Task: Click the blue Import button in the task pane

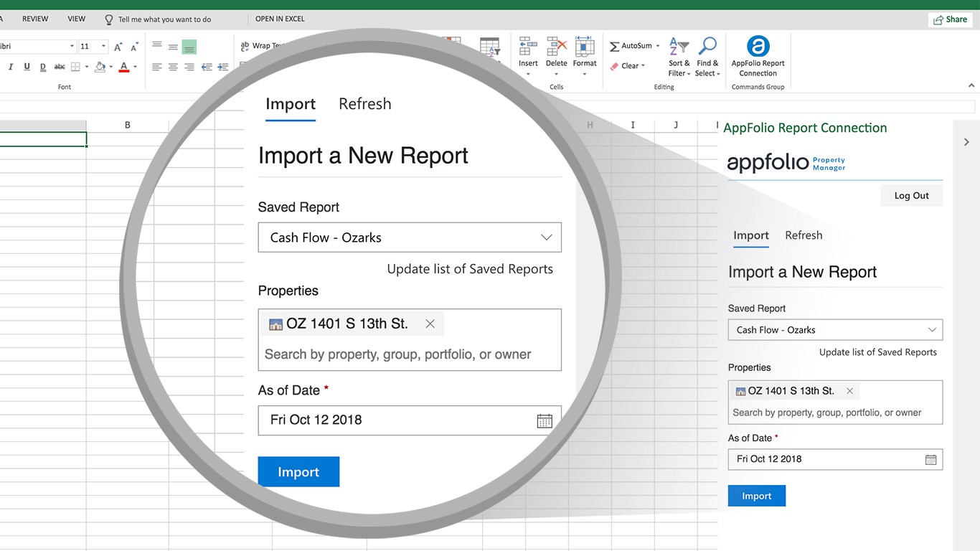Action: 757,496
